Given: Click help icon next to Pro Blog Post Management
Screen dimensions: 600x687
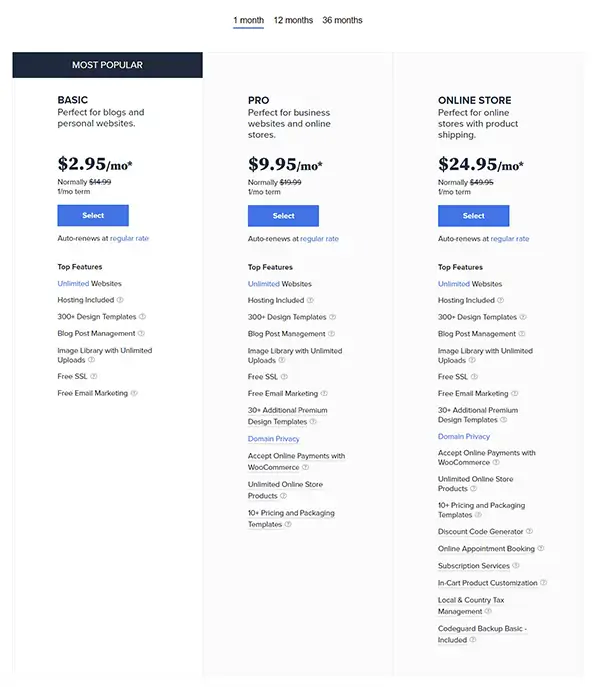Looking at the screenshot, I should coord(331,334).
